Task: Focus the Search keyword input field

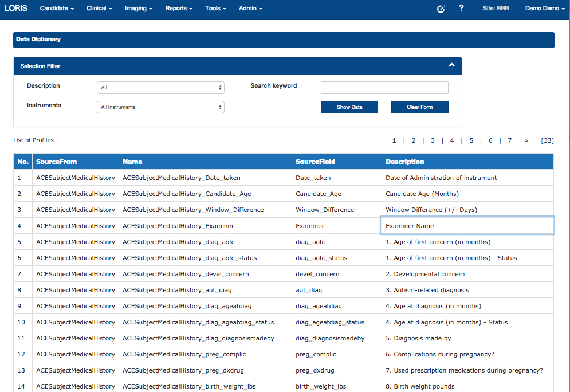Action: click(x=384, y=88)
